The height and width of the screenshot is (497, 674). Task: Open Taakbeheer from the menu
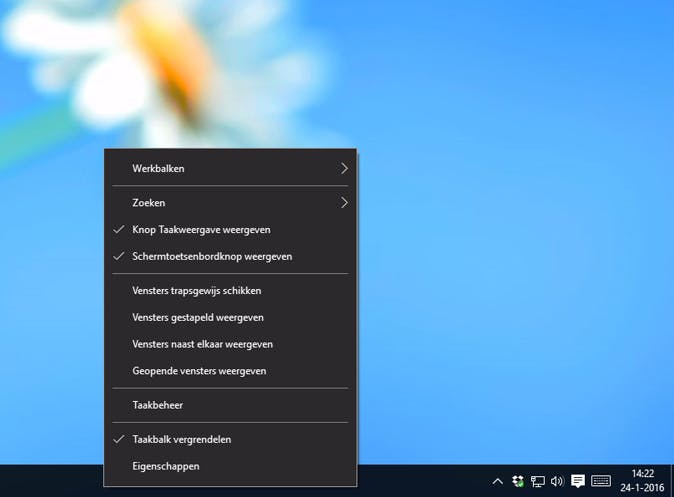[x=230, y=405]
